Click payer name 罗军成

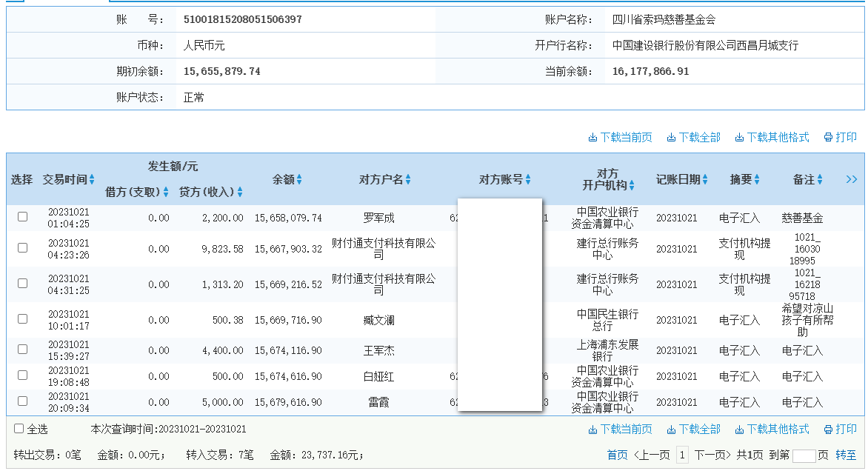click(378, 218)
